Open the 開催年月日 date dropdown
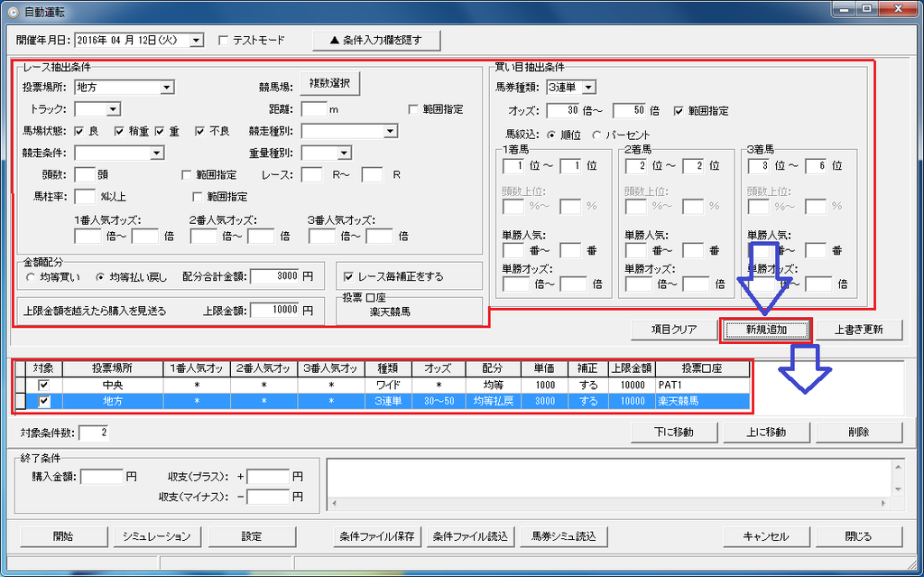The height and width of the screenshot is (577, 924). click(197, 41)
